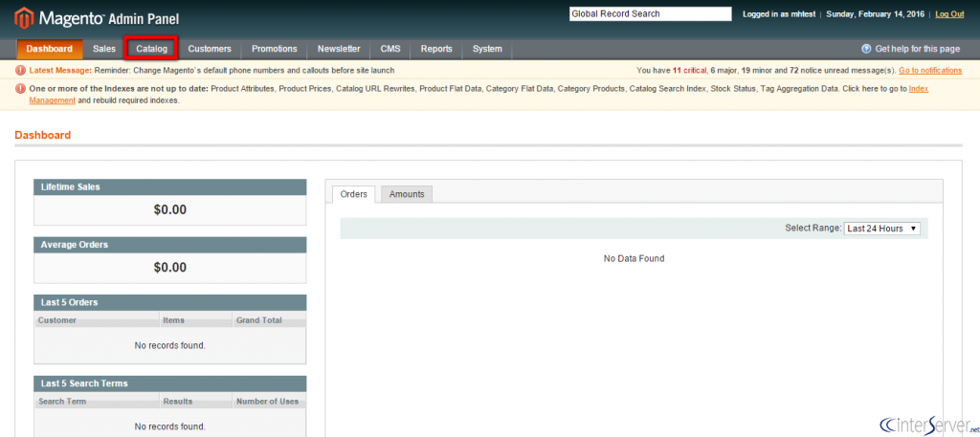Open the Sales menu

[104, 49]
